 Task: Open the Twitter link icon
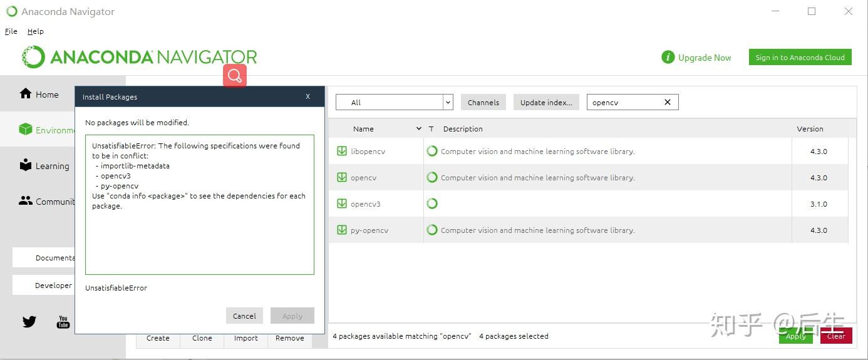coord(29,322)
